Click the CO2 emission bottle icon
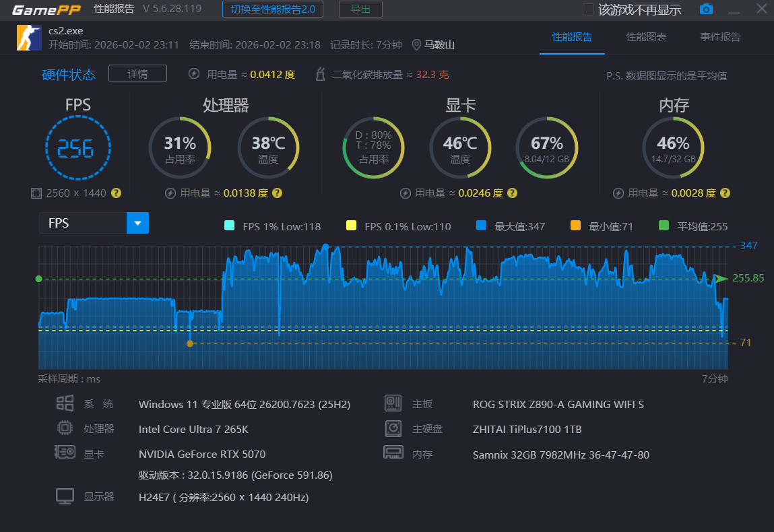 pyautogui.click(x=320, y=74)
